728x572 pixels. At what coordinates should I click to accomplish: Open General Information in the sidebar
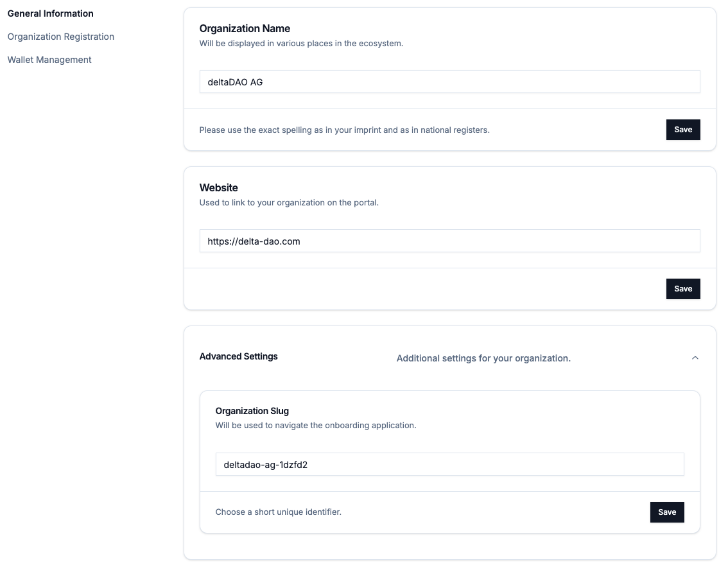tap(50, 13)
